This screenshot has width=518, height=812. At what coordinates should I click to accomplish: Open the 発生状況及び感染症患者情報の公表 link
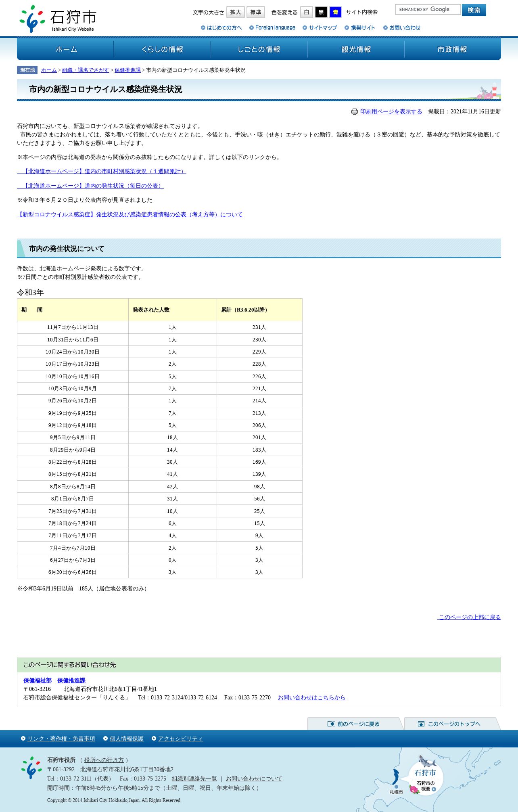[130, 215]
